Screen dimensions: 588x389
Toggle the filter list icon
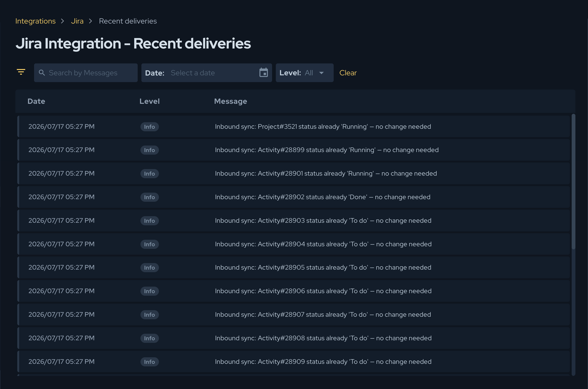pyautogui.click(x=21, y=72)
